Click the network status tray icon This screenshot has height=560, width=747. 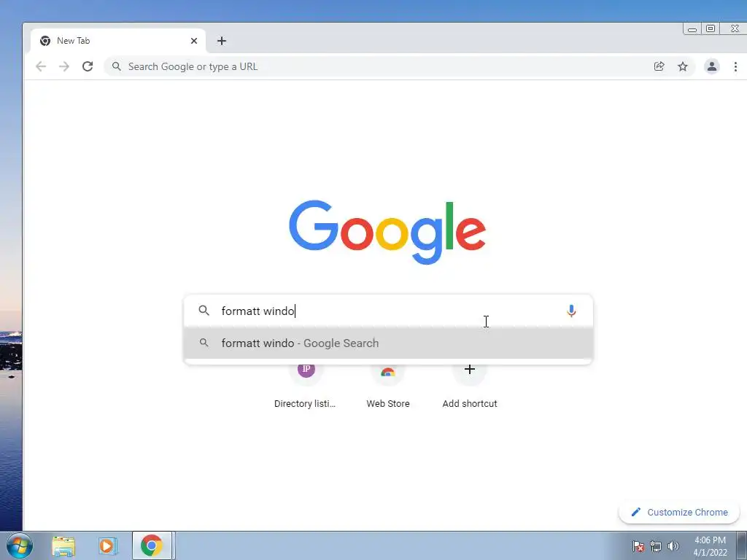coord(656,546)
